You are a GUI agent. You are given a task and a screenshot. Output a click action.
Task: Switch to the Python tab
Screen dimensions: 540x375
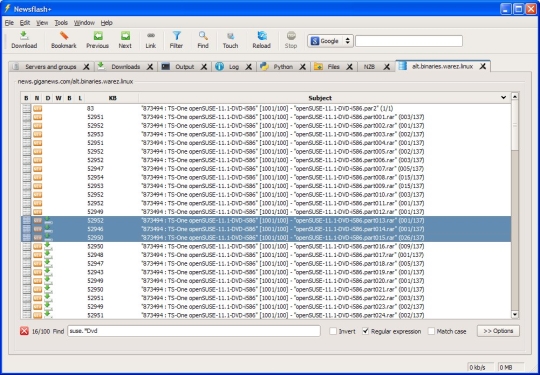[x=283, y=67]
